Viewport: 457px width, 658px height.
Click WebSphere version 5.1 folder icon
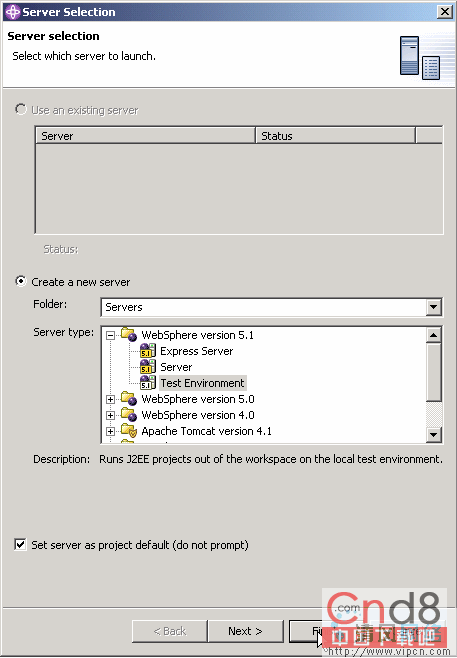point(129,335)
